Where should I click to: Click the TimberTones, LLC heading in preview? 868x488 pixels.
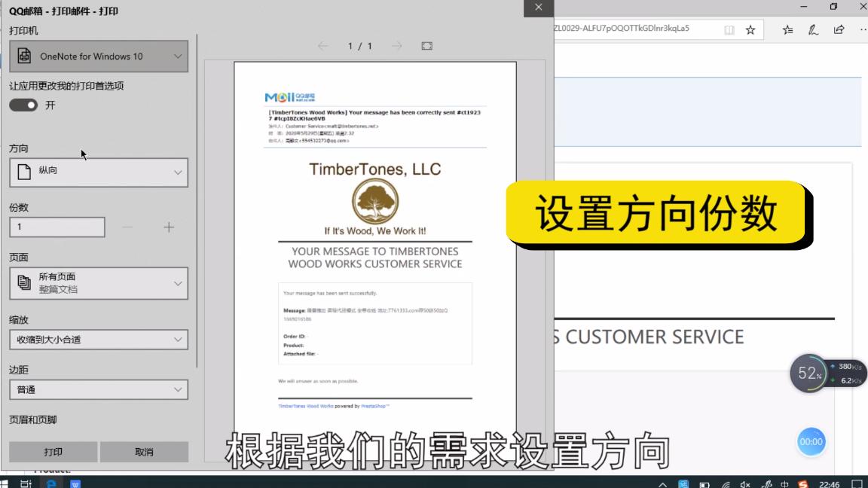[375, 169]
